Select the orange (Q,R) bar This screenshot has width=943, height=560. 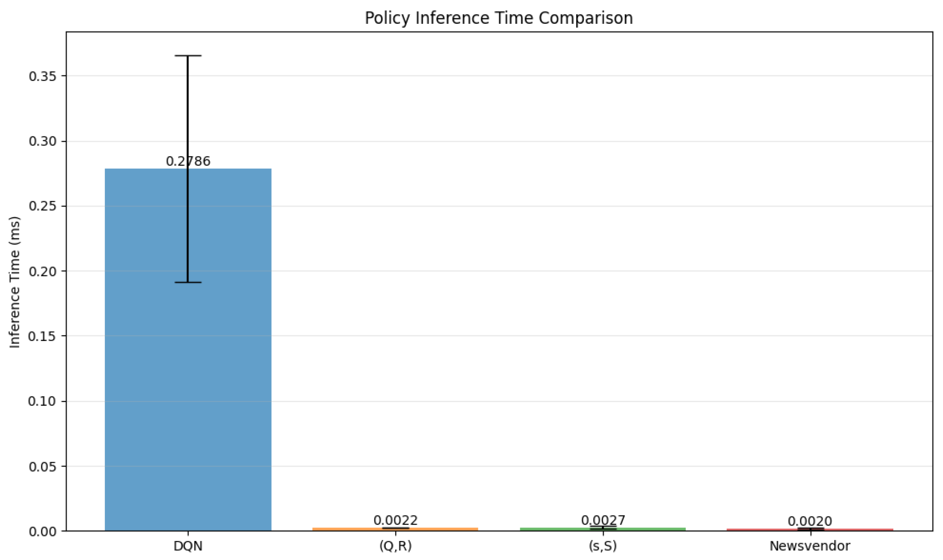pos(395,529)
